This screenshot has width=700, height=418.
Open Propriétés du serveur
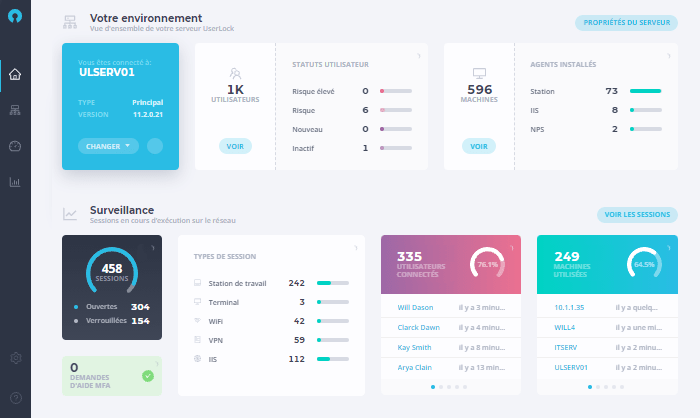tap(626, 23)
